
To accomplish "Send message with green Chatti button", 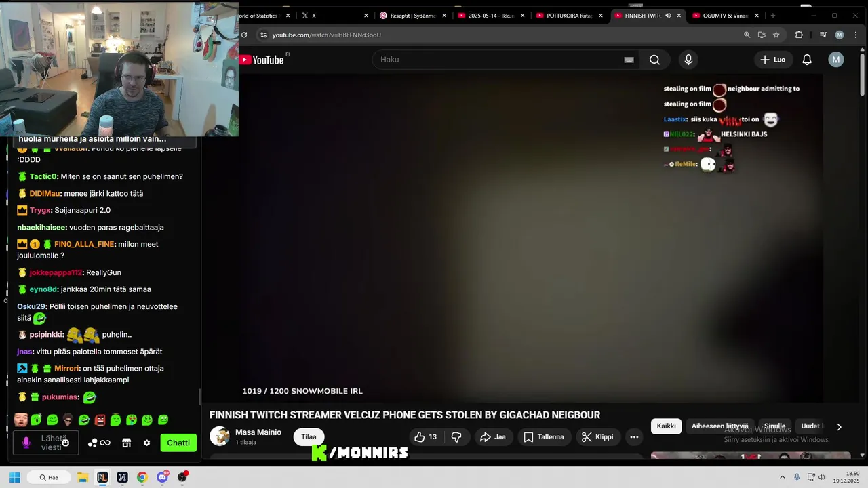I will [178, 443].
